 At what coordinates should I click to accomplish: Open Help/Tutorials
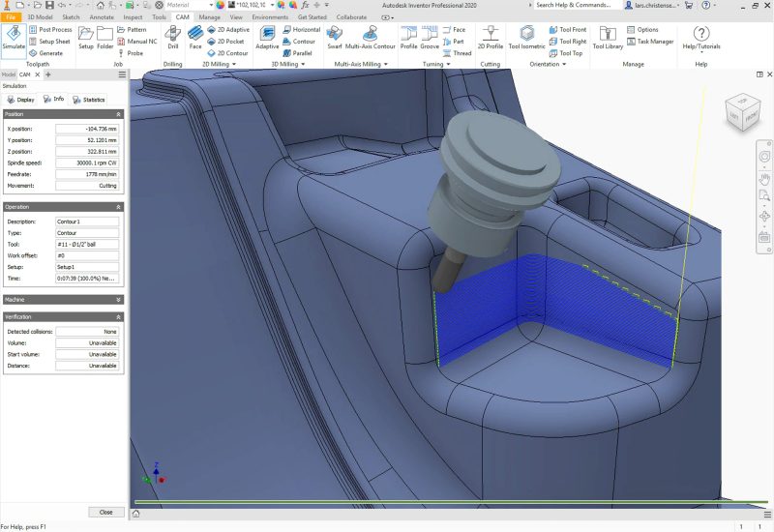701,39
